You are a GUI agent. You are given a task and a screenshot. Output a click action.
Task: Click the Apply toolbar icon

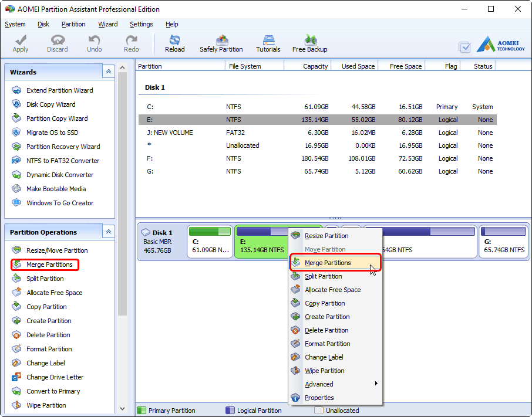pyautogui.click(x=21, y=43)
